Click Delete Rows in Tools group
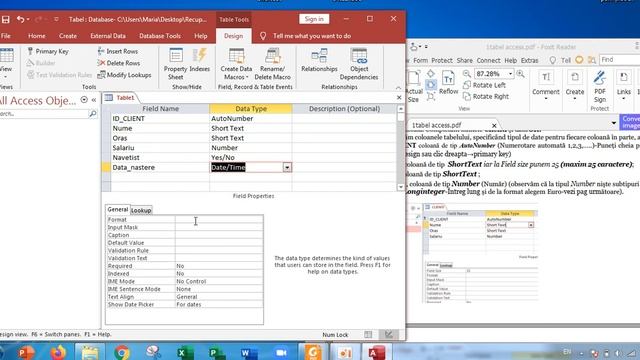 (119, 63)
